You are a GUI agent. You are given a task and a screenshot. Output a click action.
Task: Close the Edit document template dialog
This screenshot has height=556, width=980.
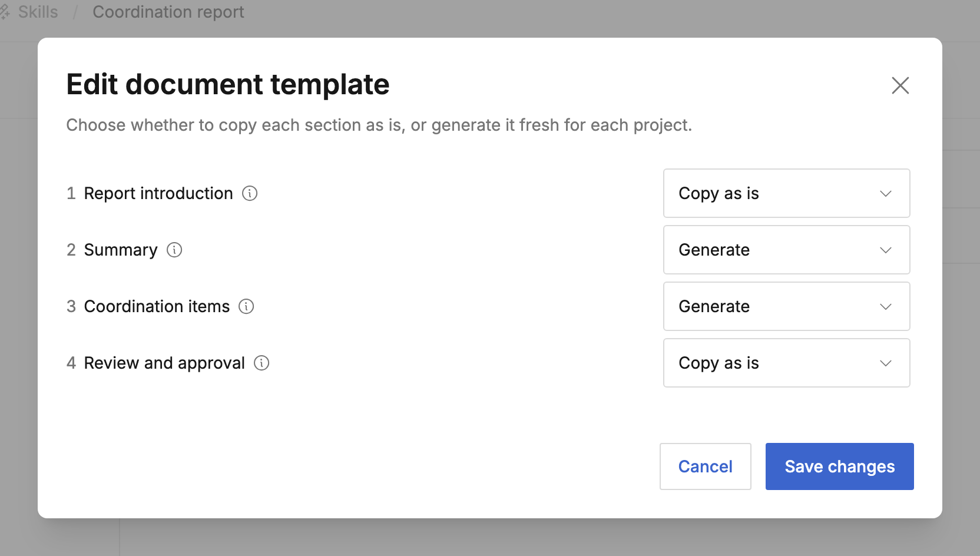coord(900,85)
